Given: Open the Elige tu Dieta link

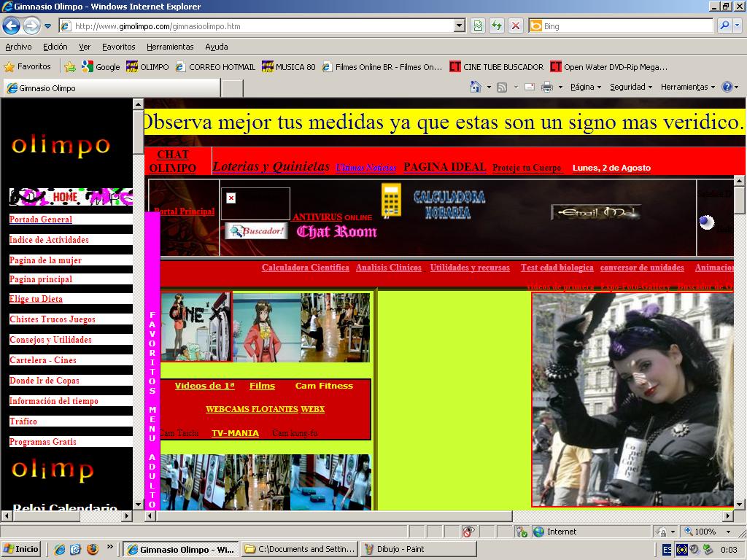Looking at the screenshot, I should point(36,299).
